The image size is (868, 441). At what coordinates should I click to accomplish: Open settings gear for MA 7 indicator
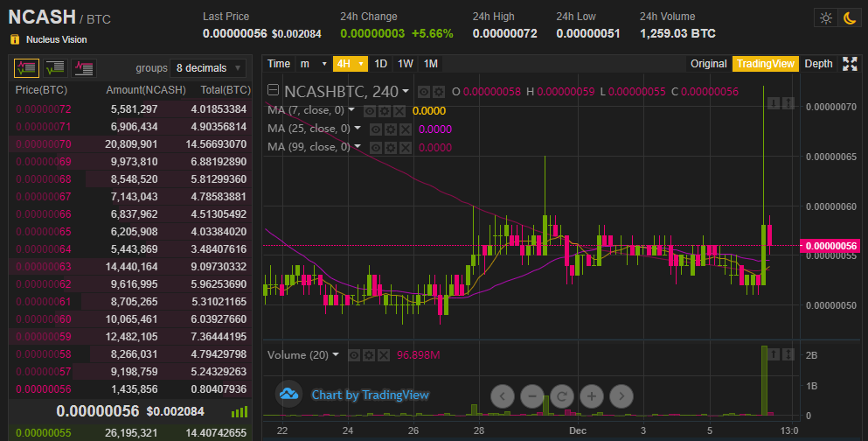pos(384,110)
